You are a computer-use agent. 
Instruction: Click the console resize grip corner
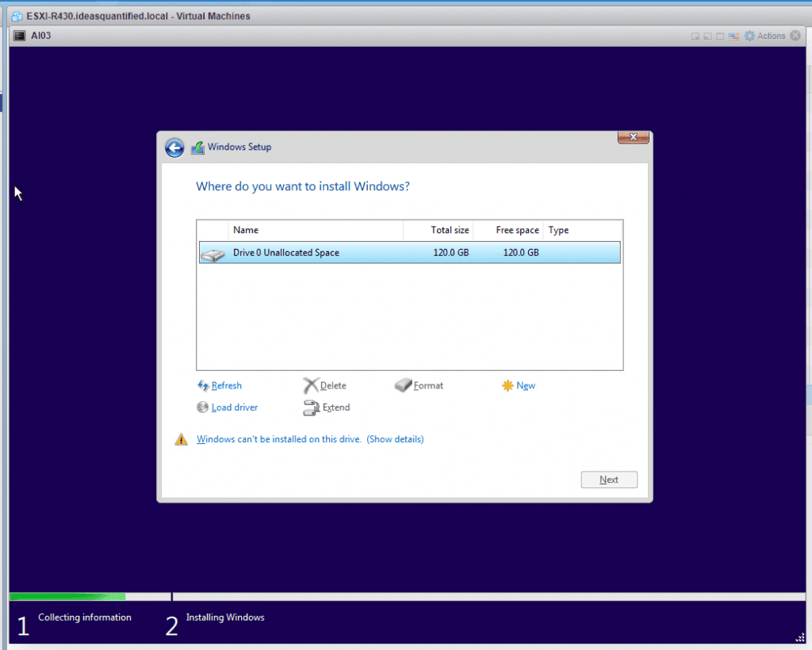[x=800, y=637]
